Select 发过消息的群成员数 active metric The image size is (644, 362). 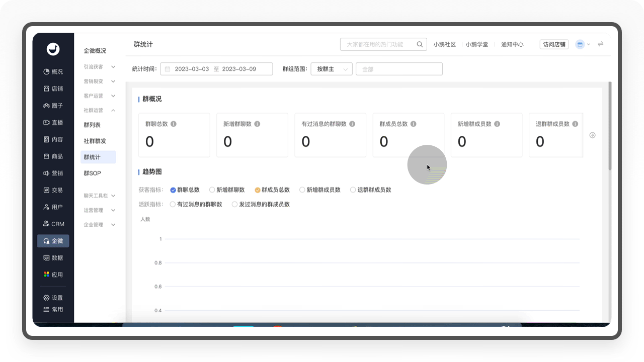pyautogui.click(x=234, y=205)
